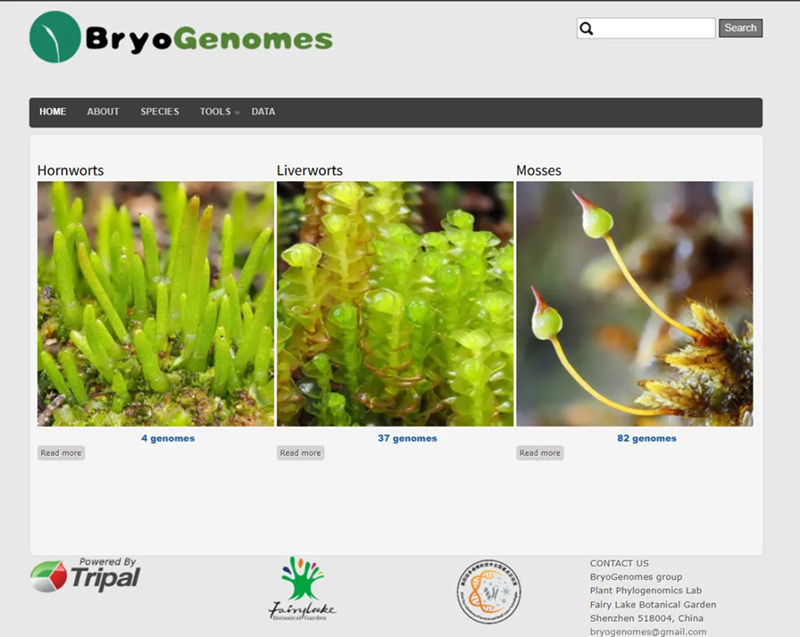The height and width of the screenshot is (637, 800).
Task: Go to the ABOUT page
Action: (103, 112)
